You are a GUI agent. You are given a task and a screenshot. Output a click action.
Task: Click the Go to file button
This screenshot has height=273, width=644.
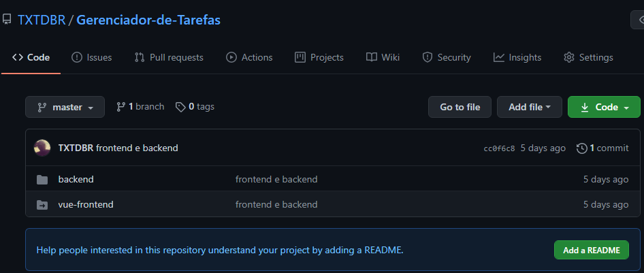click(x=460, y=107)
